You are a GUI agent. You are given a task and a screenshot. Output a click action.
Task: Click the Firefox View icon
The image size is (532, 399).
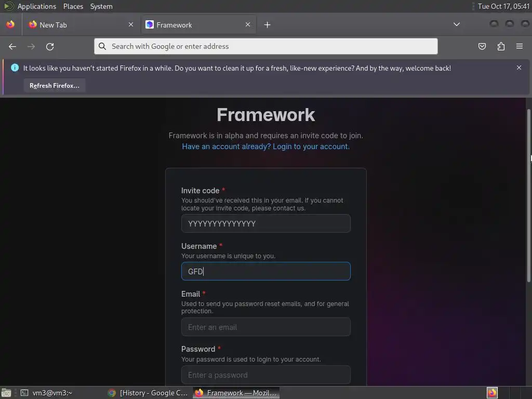click(x=10, y=24)
